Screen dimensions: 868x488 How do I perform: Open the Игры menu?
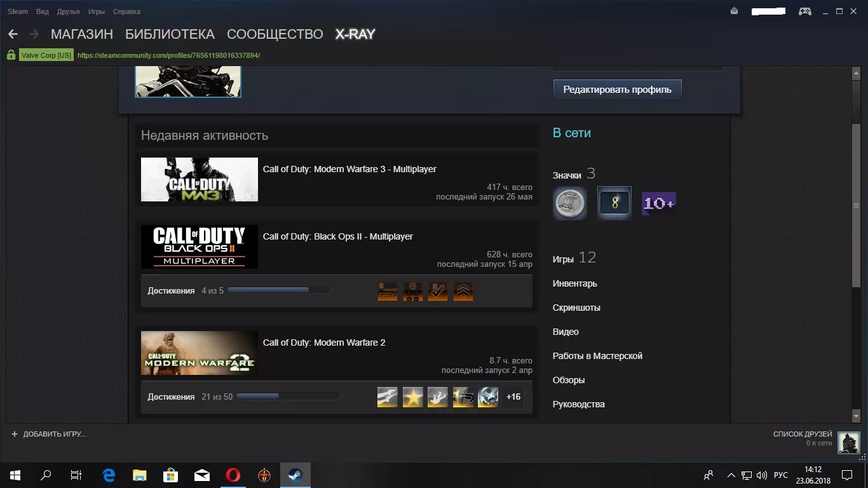point(97,11)
